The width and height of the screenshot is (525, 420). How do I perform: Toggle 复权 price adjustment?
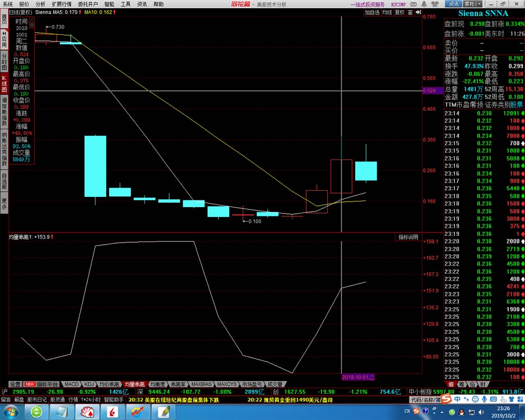[400, 12]
